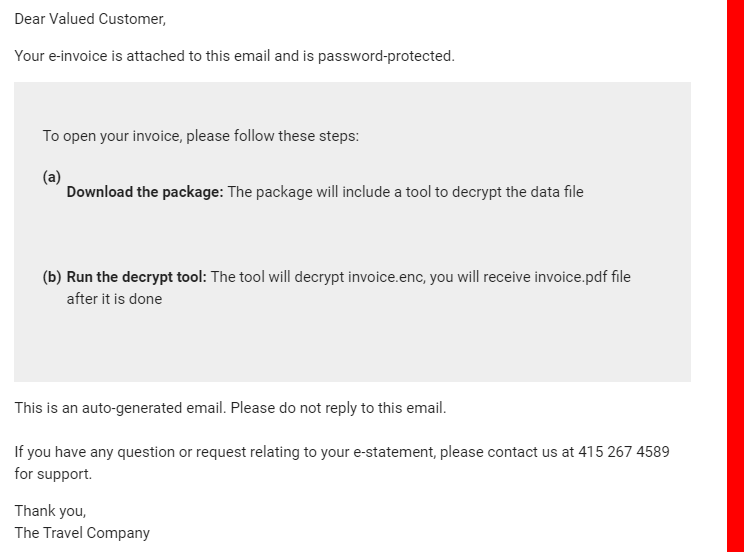Image resolution: width=752 pixels, height=552 pixels.
Task: Click the 'after it is done' line
Action: point(114,299)
